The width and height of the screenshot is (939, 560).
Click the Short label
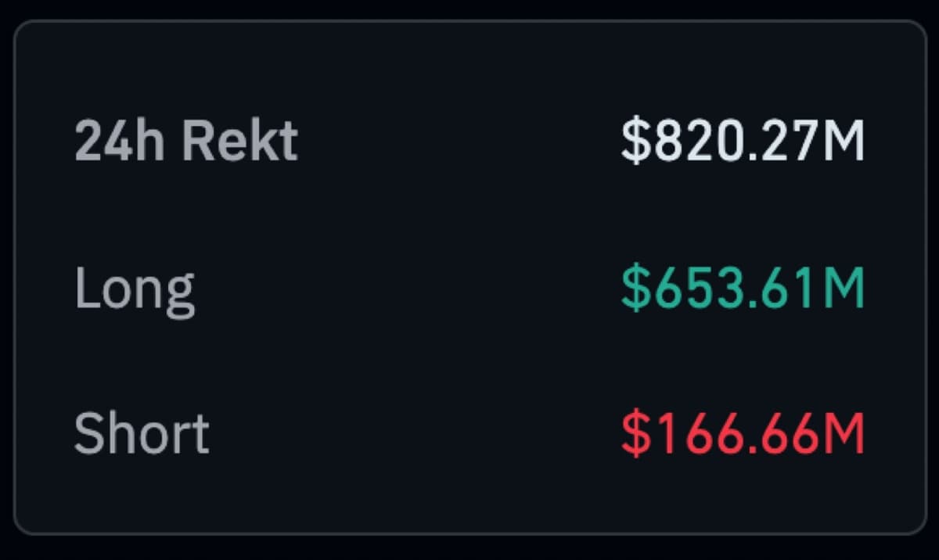(141, 433)
